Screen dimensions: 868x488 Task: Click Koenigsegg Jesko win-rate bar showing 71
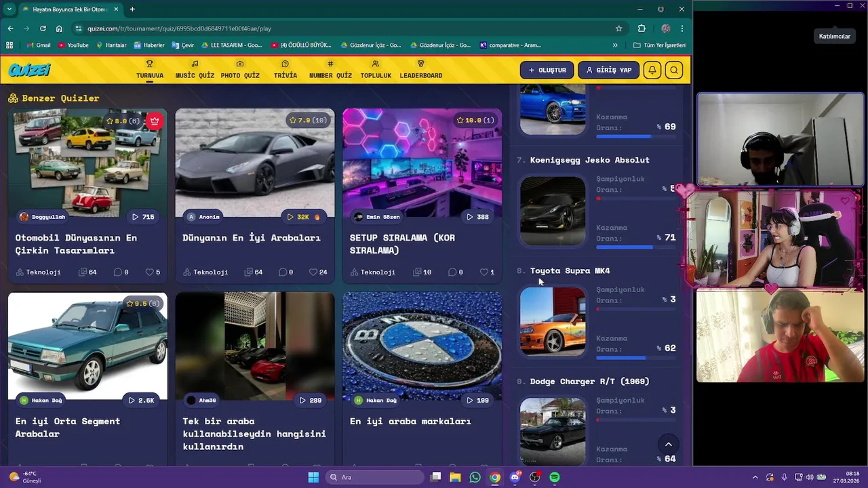pyautogui.click(x=636, y=247)
